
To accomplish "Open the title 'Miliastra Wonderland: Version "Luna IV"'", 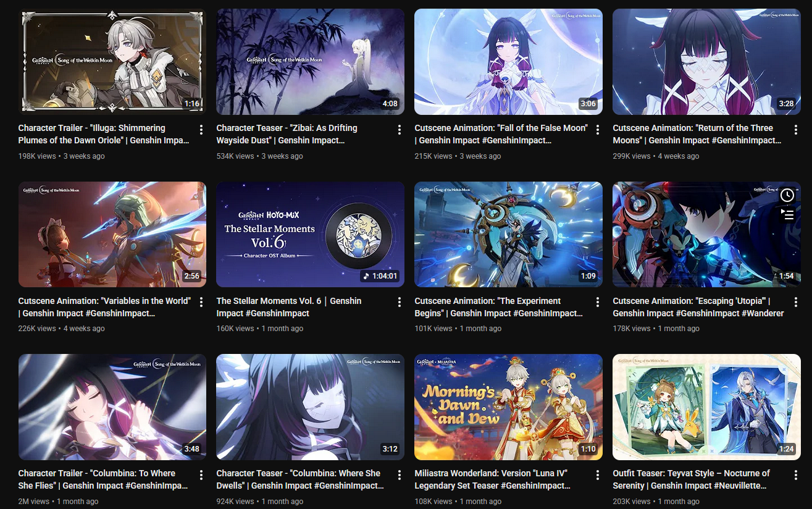I will pos(493,479).
